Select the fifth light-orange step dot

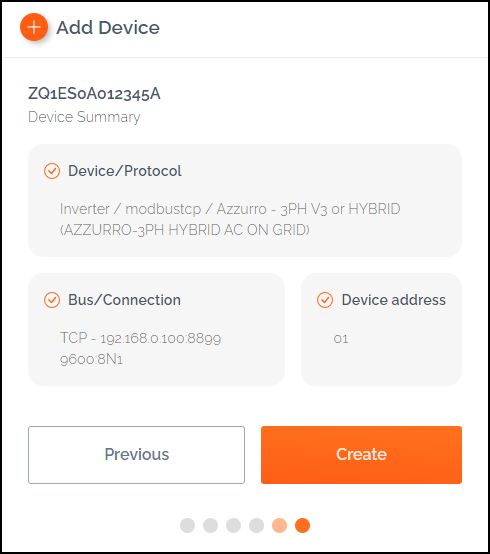279,525
